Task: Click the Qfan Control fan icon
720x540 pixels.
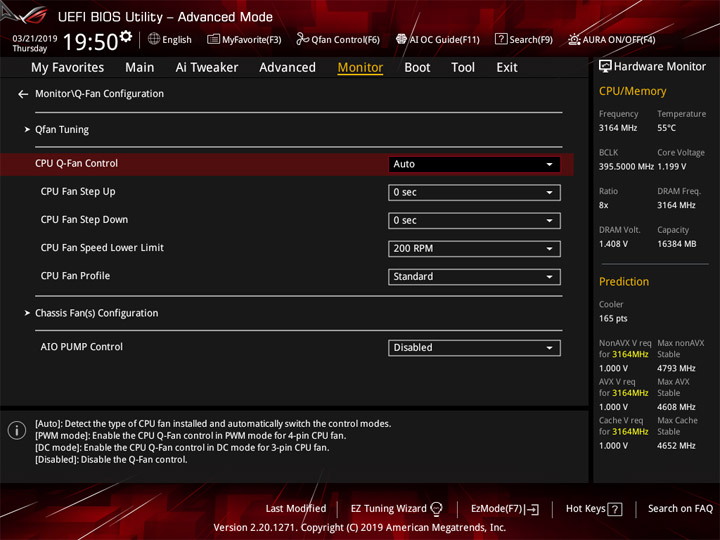Action: click(302, 39)
